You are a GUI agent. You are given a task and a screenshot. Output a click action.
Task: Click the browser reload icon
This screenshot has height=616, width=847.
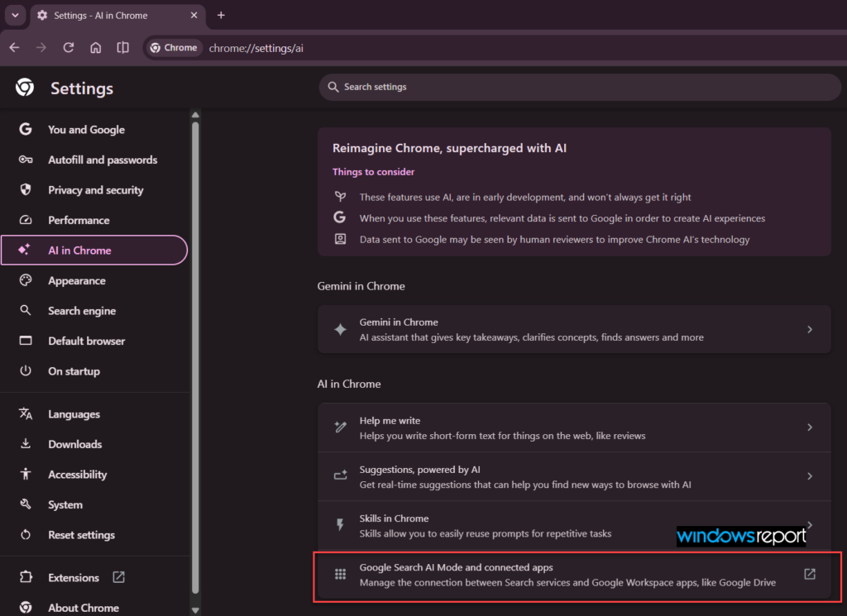pyautogui.click(x=68, y=47)
